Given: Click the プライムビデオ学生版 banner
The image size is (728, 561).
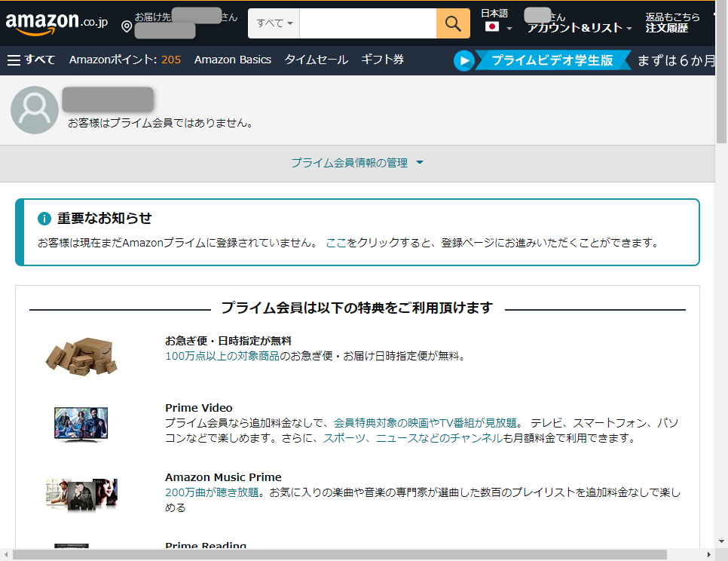Looking at the screenshot, I should (x=552, y=60).
